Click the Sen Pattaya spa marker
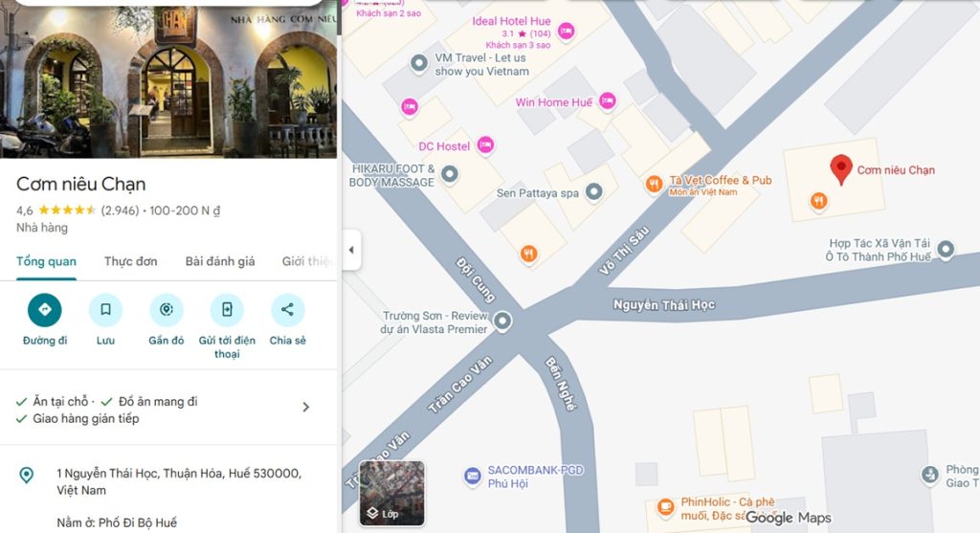 point(593,191)
